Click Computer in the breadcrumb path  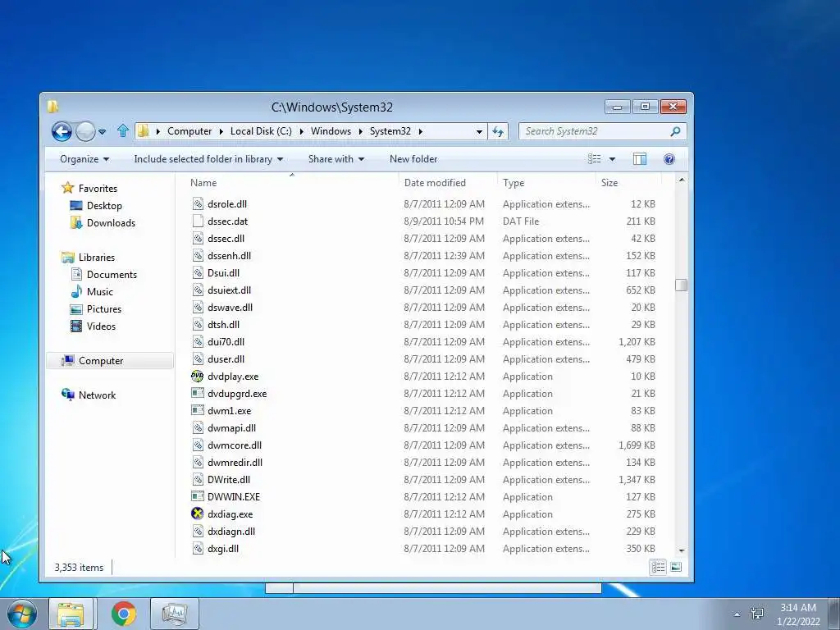click(189, 131)
